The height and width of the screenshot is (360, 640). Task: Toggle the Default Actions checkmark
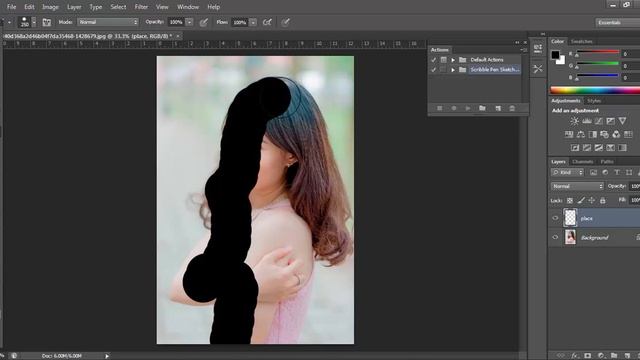point(433,60)
